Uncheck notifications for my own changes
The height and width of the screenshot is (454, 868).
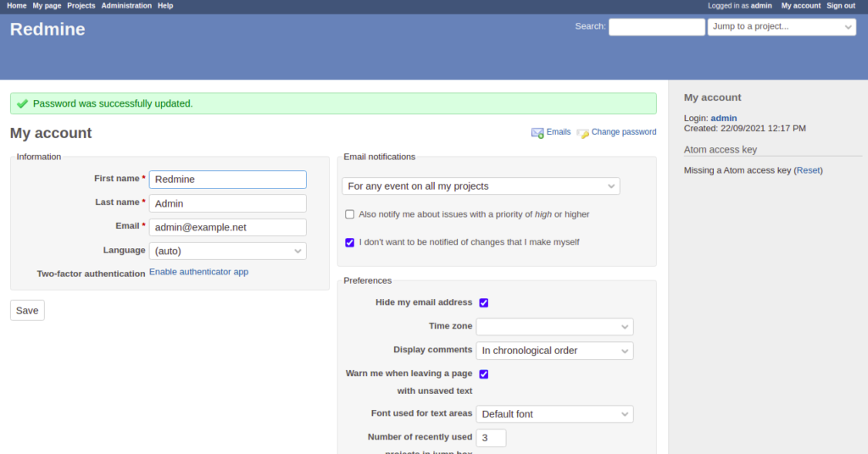[x=349, y=242]
